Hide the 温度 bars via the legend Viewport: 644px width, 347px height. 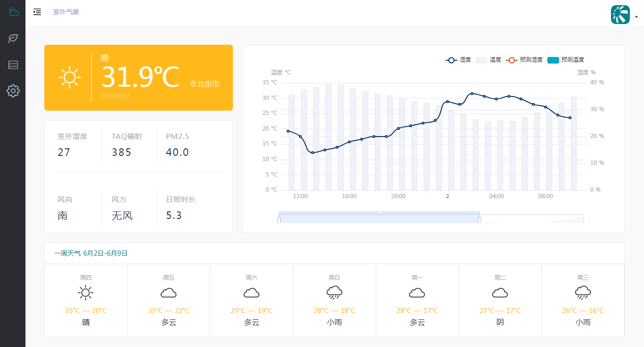click(488, 60)
